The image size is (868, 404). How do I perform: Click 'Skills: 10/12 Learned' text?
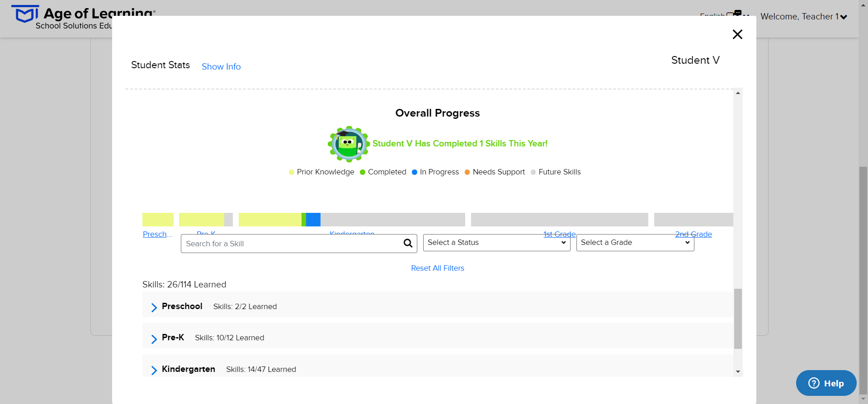point(230,338)
